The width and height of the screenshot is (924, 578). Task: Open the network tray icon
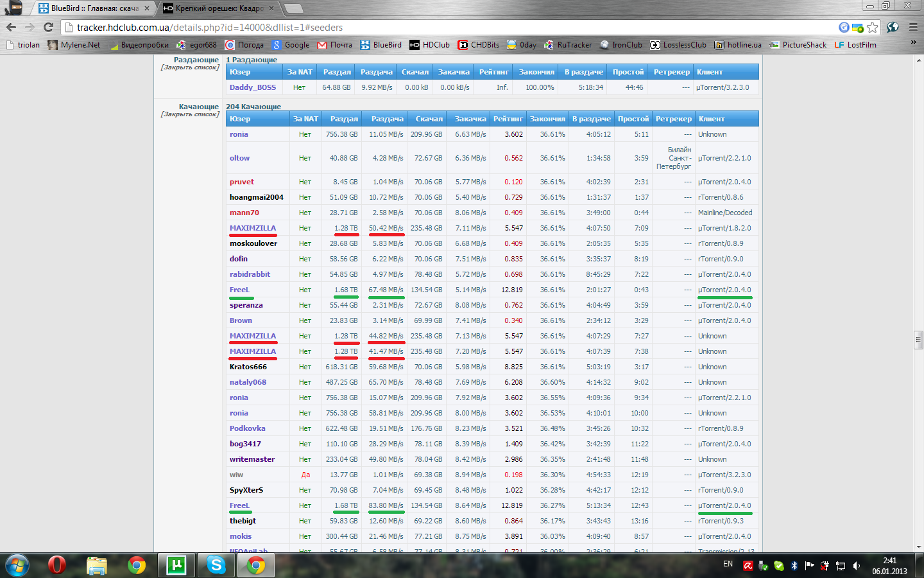pyautogui.click(x=840, y=566)
